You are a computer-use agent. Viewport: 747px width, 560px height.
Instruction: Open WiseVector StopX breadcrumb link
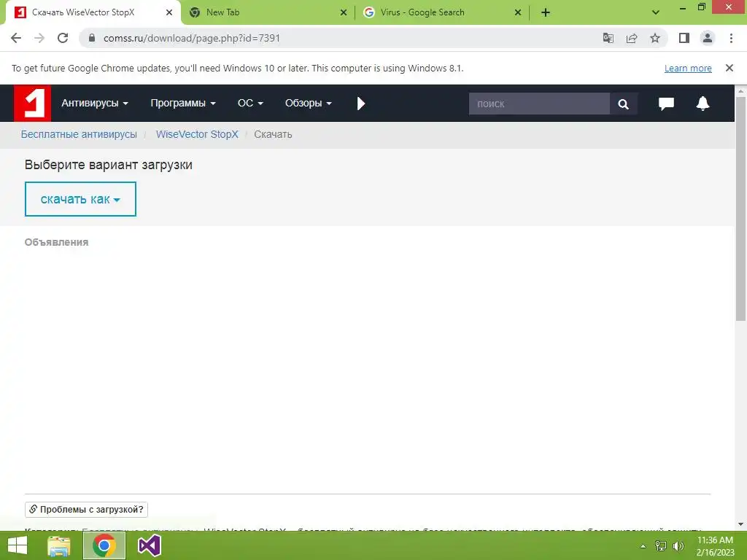click(x=197, y=134)
